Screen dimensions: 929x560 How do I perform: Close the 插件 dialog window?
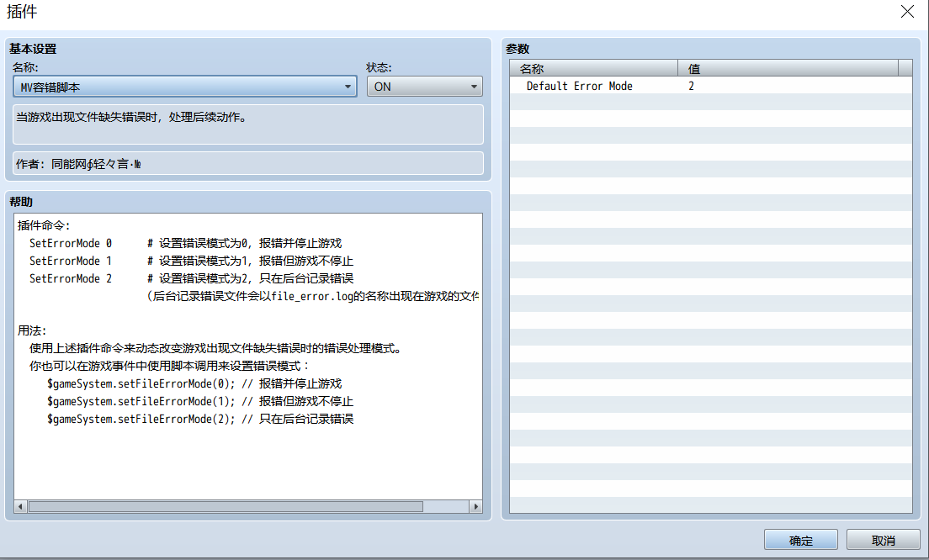(907, 11)
